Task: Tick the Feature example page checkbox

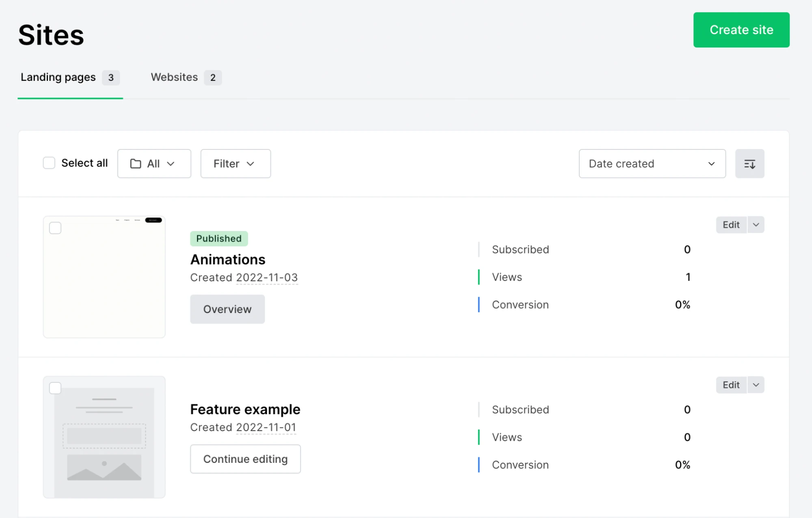Action: (55, 388)
